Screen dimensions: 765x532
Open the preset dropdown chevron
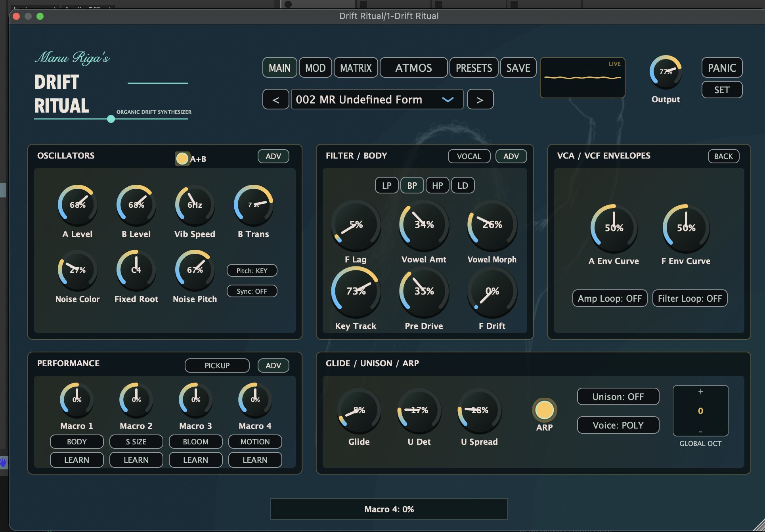[x=448, y=100]
